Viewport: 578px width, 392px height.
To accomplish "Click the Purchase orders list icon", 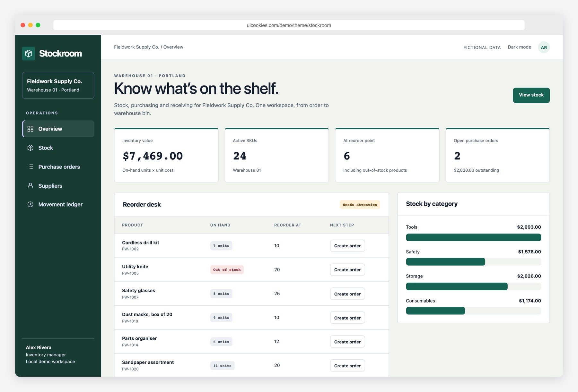I will (x=31, y=167).
